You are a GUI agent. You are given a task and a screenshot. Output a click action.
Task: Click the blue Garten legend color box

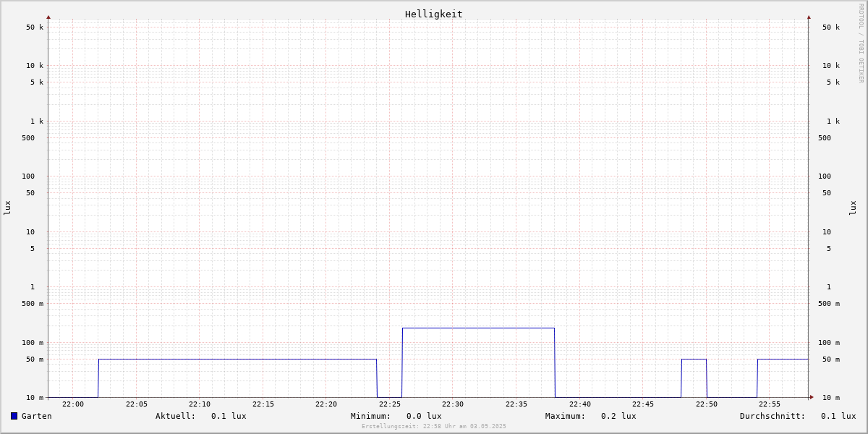click(x=14, y=416)
